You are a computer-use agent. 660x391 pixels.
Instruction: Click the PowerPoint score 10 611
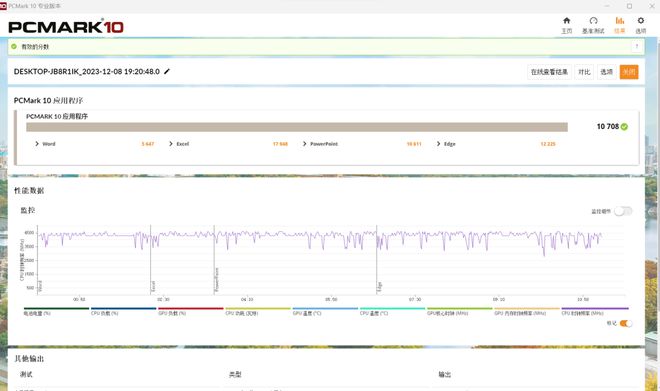[414, 144]
